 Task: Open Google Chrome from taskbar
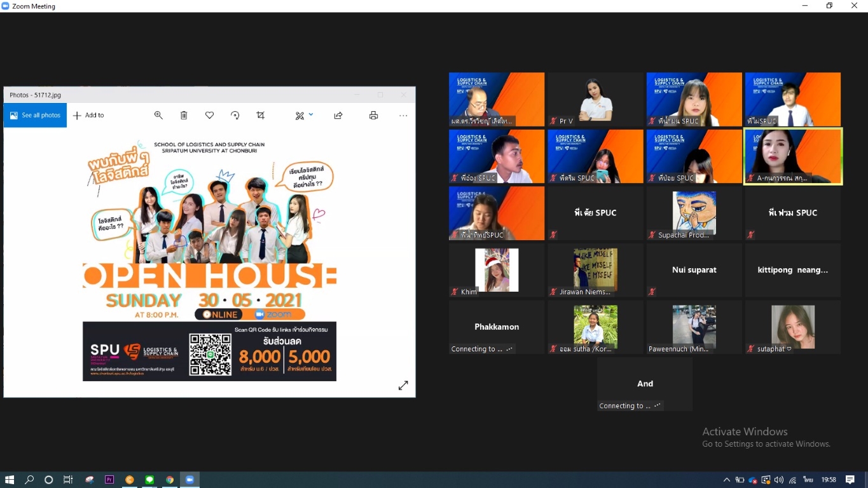[x=170, y=480]
